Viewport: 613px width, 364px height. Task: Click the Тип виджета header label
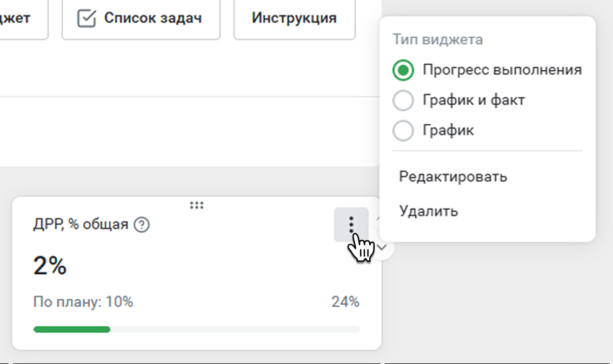pyautogui.click(x=437, y=39)
